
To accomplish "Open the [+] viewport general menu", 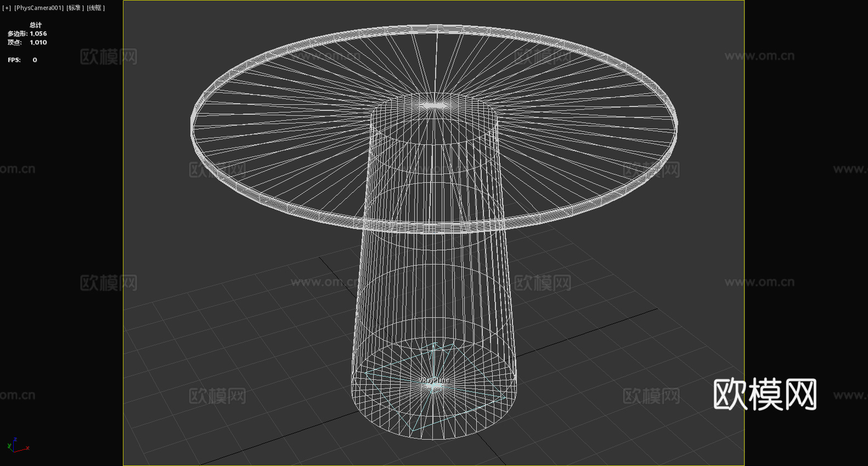I will [x=7, y=8].
